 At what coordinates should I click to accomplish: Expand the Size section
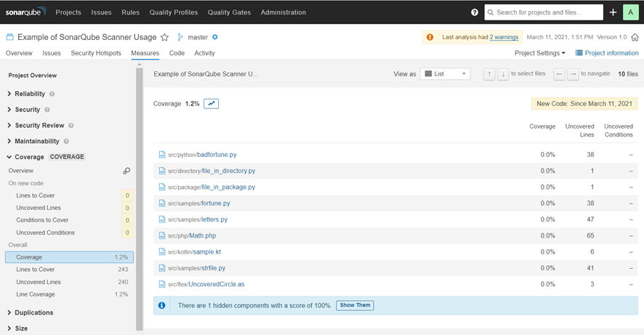[17, 328]
